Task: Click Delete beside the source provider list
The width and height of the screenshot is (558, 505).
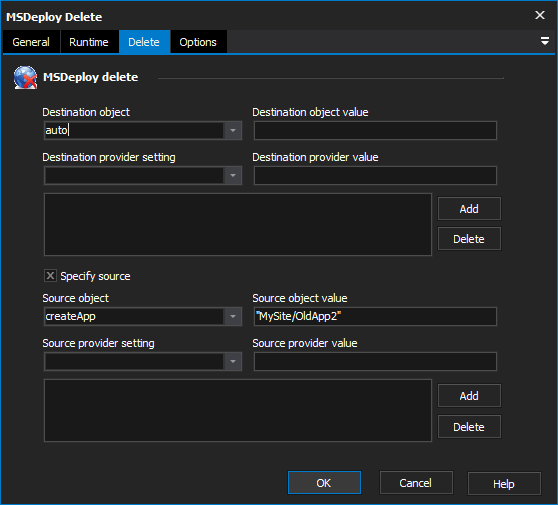Action: [469, 427]
